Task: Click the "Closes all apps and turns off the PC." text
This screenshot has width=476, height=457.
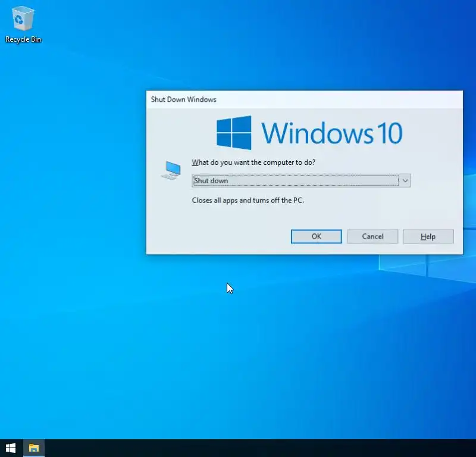Action: 248,201
